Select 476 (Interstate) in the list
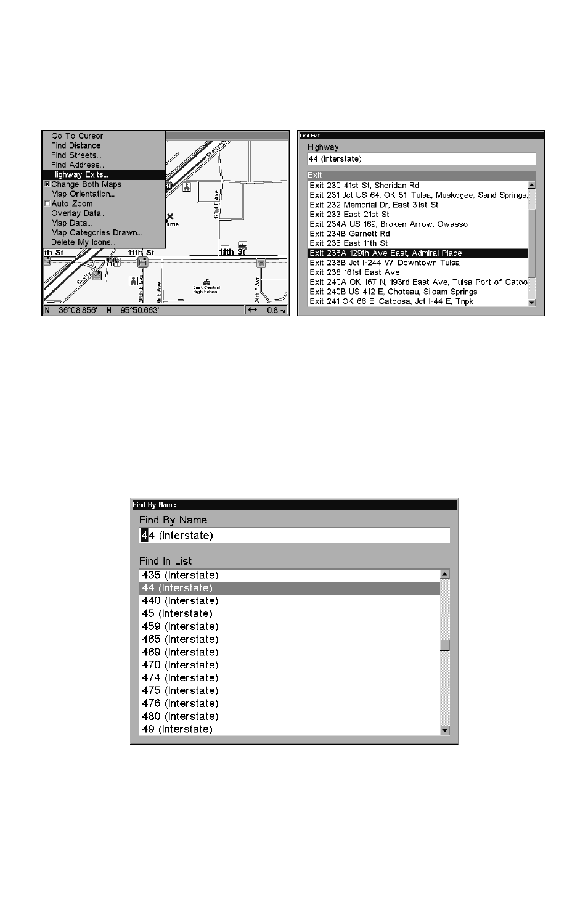 pos(290,703)
